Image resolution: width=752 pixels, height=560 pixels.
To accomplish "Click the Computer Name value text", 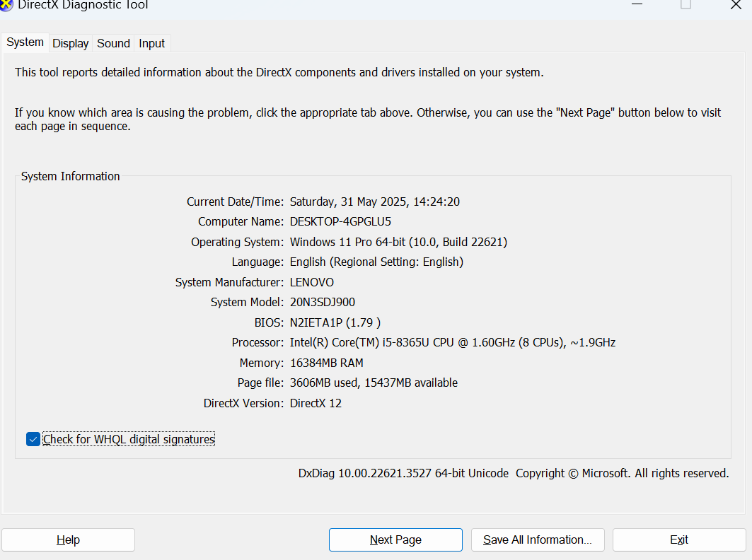I will 342,221.
